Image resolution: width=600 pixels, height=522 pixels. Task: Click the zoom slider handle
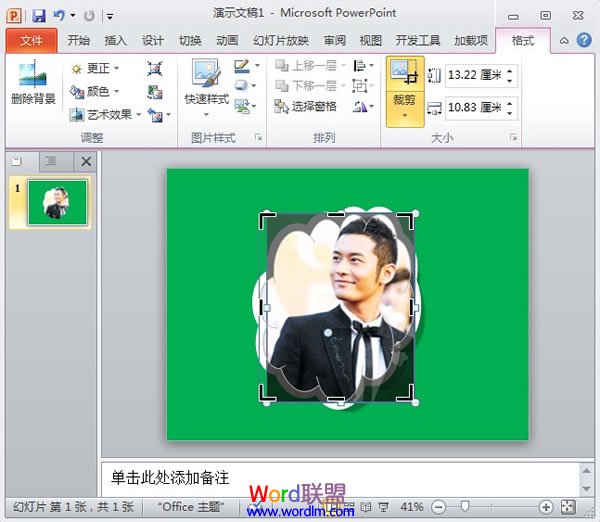(x=465, y=507)
